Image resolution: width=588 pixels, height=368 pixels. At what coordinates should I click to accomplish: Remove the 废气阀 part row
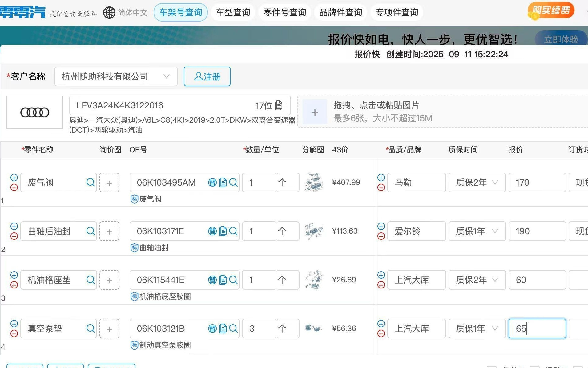pyautogui.click(x=14, y=187)
